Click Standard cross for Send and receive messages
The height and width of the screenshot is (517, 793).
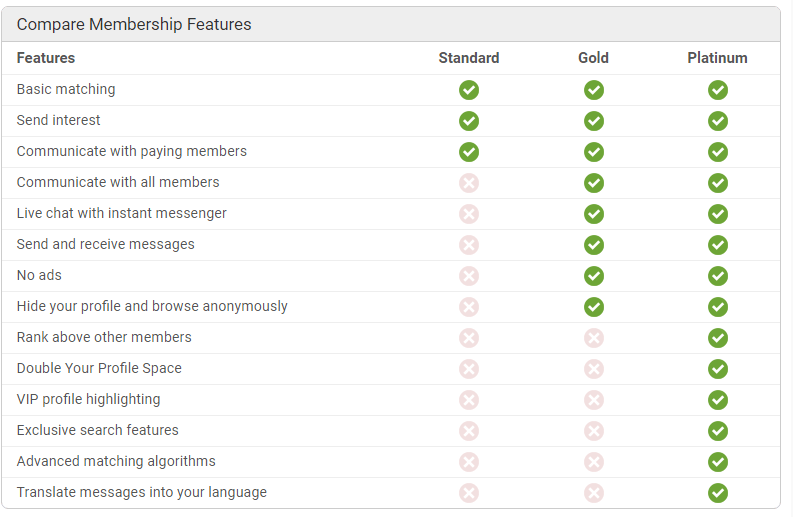click(469, 245)
